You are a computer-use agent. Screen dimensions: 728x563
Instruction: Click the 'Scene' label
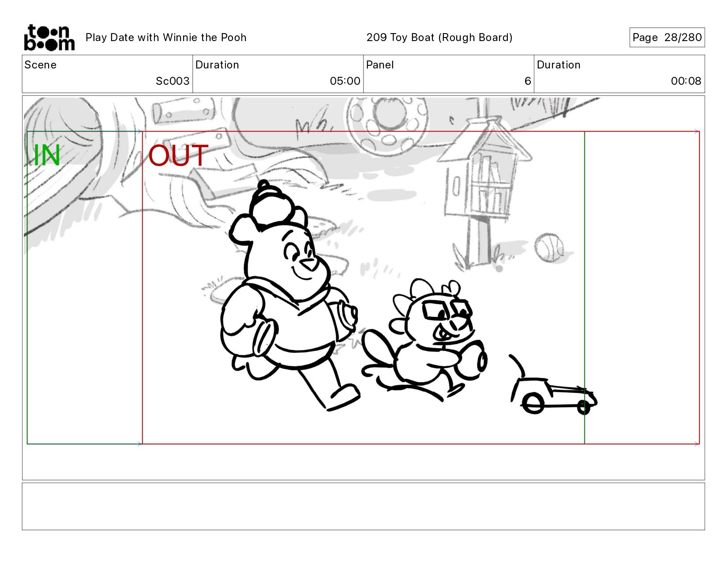(x=41, y=65)
